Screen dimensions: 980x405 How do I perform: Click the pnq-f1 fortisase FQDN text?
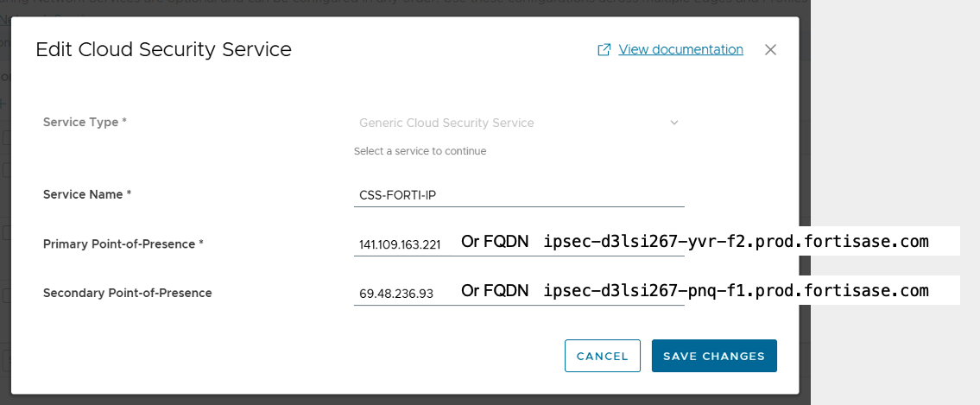pos(736,291)
